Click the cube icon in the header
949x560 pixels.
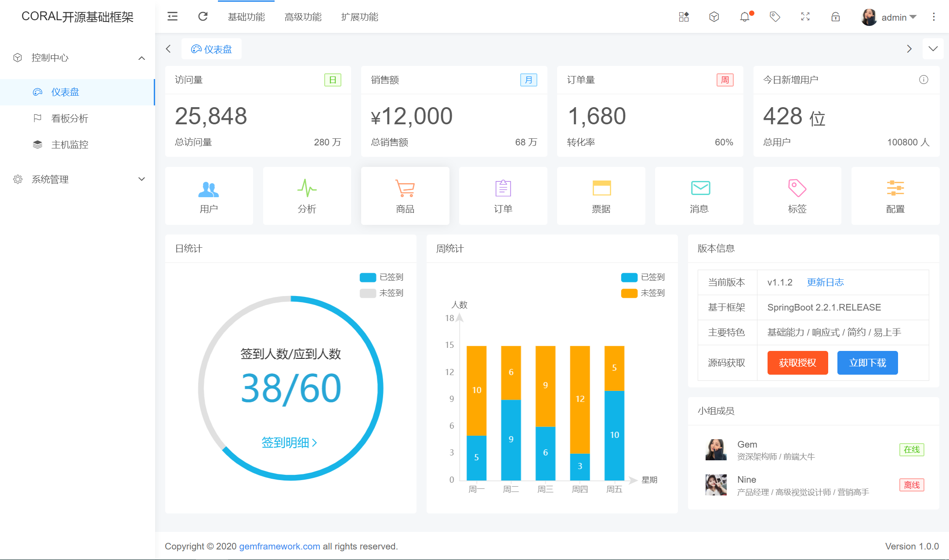pyautogui.click(x=714, y=17)
